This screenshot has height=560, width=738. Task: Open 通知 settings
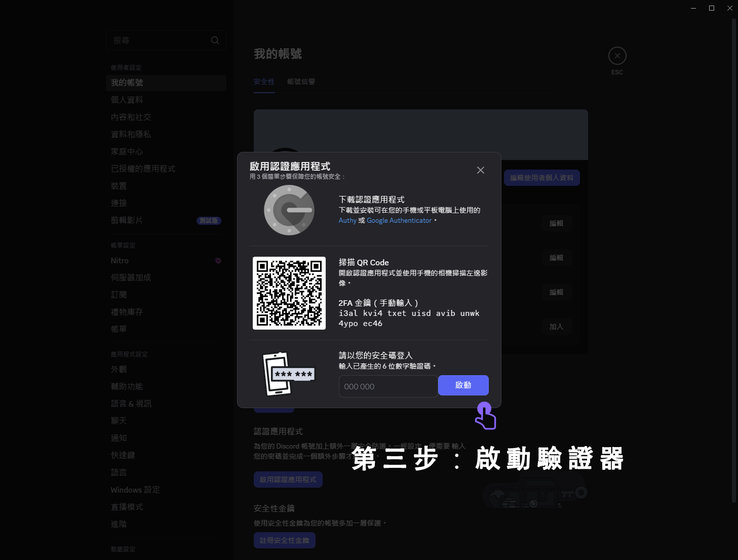tap(166, 438)
